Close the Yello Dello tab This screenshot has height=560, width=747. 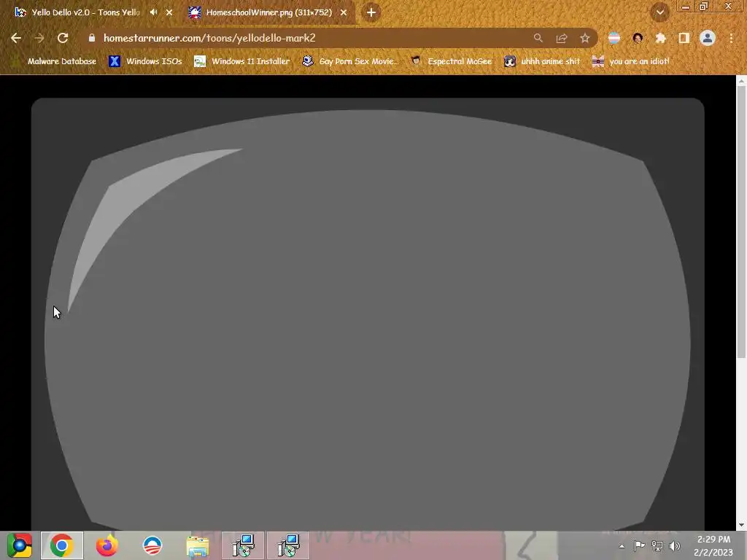tap(169, 12)
